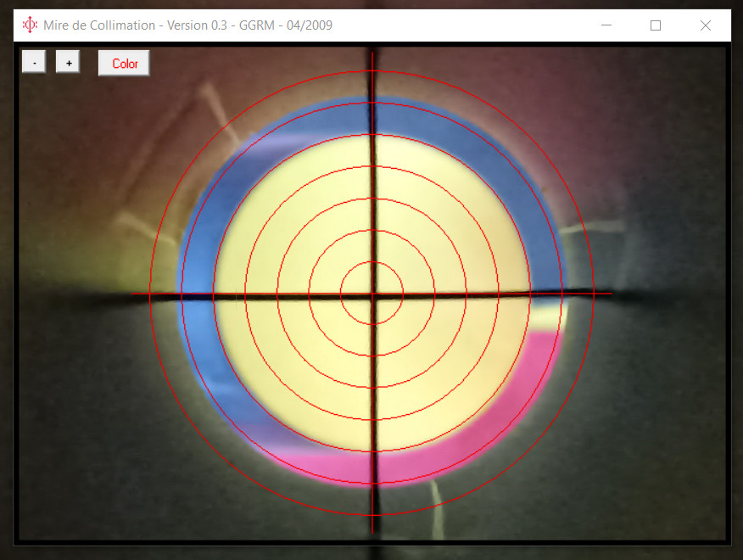This screenshot has height=560, width=743.
Task: Click the minus button to shrink reticle
Action: pyautogui.click(x=34, y=62)
